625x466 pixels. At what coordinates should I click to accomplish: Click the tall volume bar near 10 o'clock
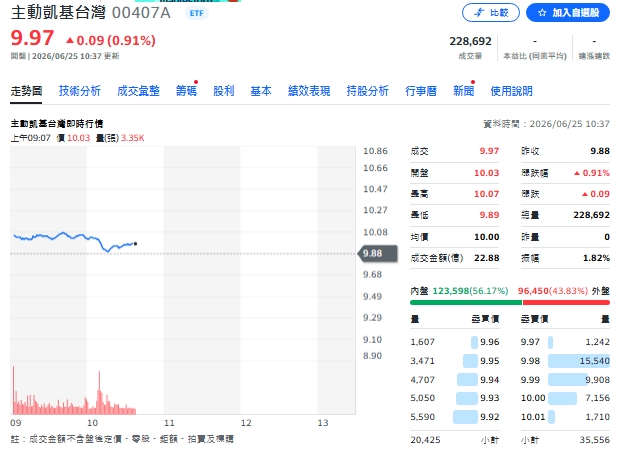99,393
